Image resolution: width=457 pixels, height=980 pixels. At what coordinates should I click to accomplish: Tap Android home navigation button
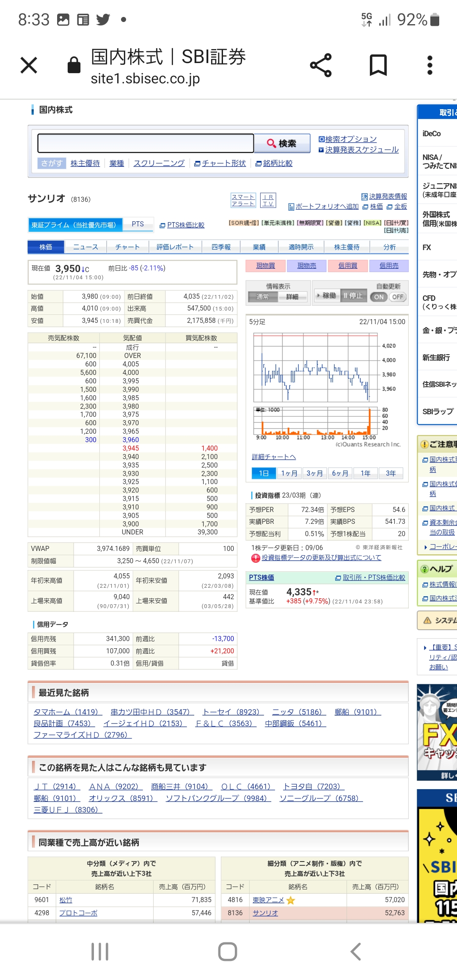point(228,952)
